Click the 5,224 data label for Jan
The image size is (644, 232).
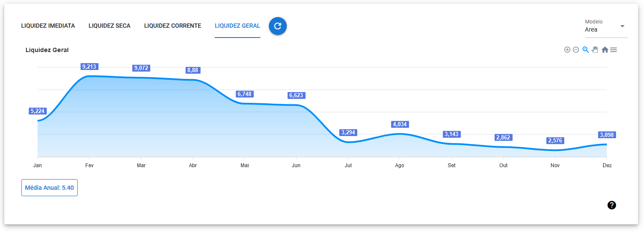[x=38, y=111]
